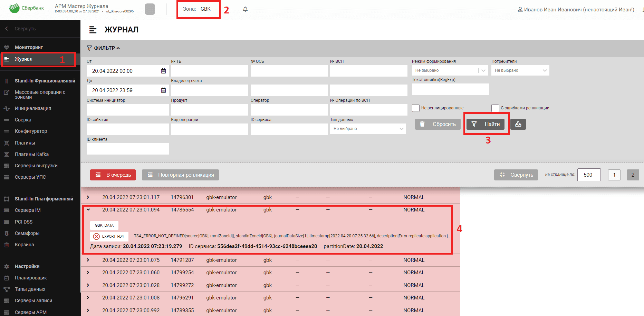Enable the 'Не реплицированные' checkbox
The width and height of the screenshot is (644, 316).
pyautogui.click(x=416, y=108)
